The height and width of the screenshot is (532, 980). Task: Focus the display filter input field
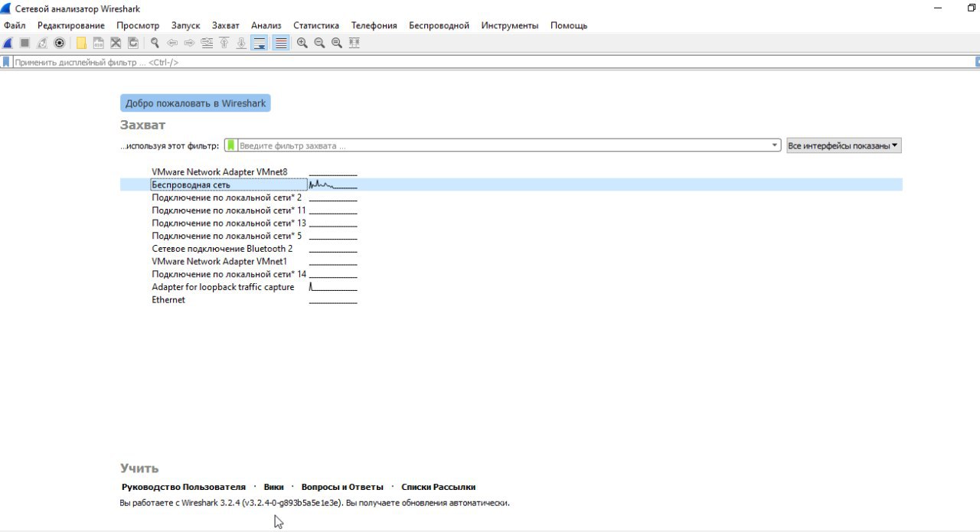point(494,62)
